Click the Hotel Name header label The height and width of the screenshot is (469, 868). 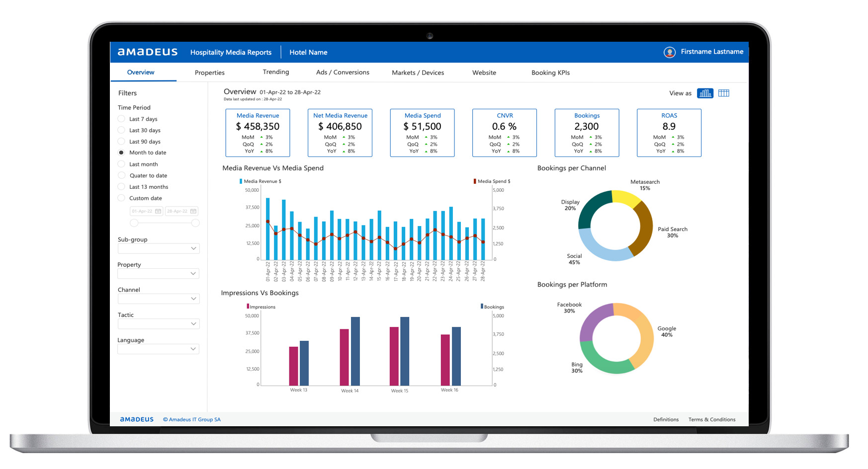tap(308, 52)
